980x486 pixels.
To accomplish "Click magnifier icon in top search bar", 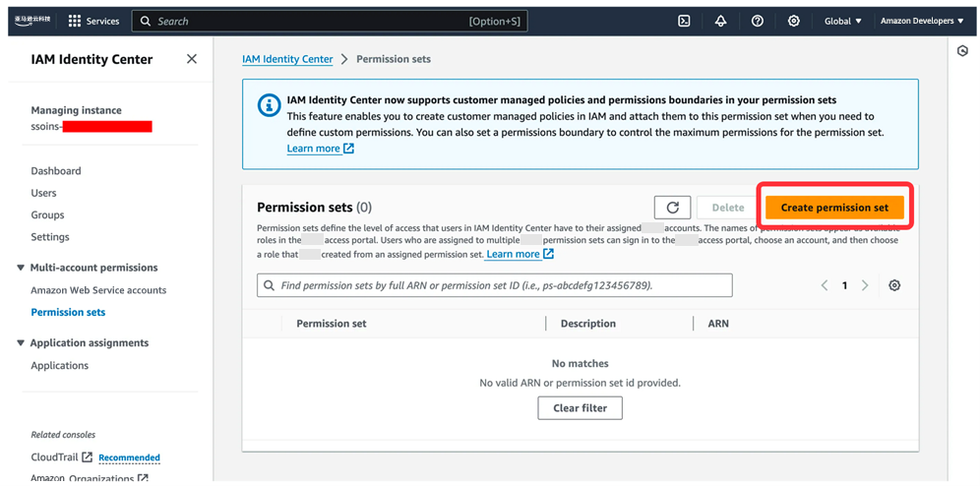I will coord(146,22).
